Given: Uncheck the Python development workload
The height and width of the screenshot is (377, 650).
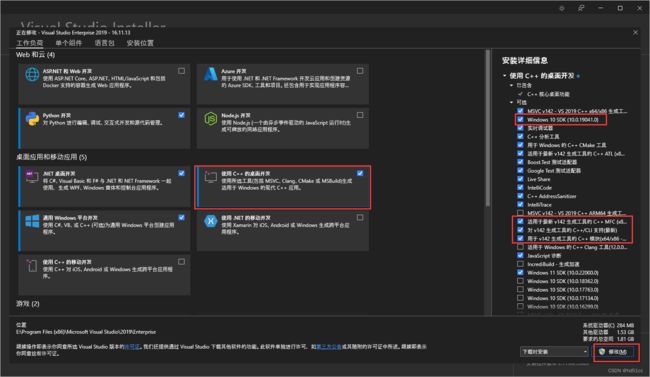Looking at the screenshot, I should tap(182, 115).
